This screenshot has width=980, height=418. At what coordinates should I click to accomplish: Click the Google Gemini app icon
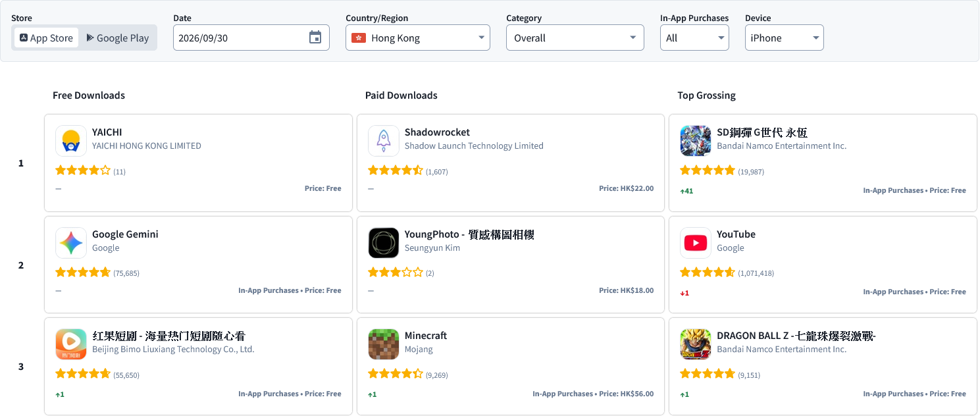pos(71,243)
